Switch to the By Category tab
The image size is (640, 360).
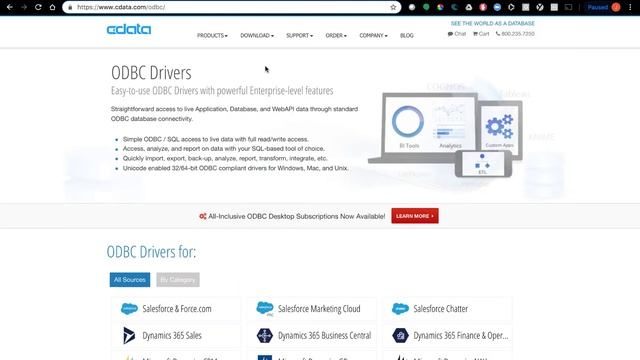pos(178,280)
